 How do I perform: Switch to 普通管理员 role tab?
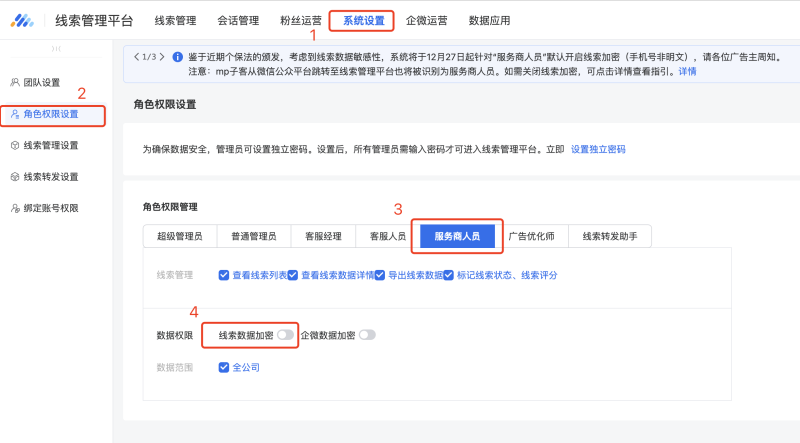pyautogui.click(x=254, y=236)
